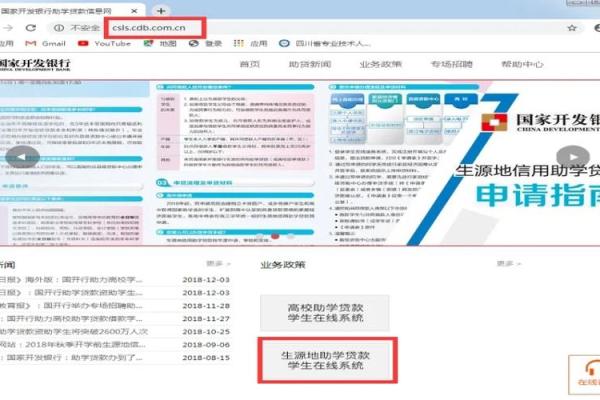This screenshot has width=600, height=400.
Task: Open 助贷新闻 navigation item
Action: pos(310,64)
